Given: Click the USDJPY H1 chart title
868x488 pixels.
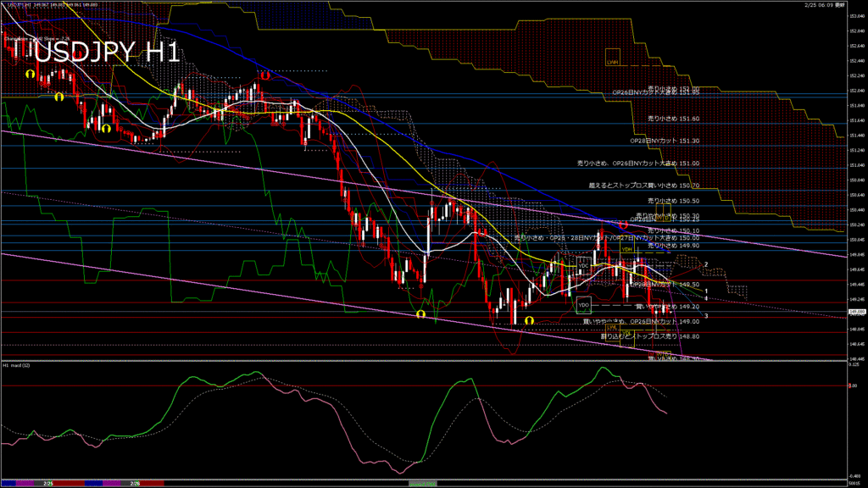Looking at the screenshot, I should (x=106, y=53).
